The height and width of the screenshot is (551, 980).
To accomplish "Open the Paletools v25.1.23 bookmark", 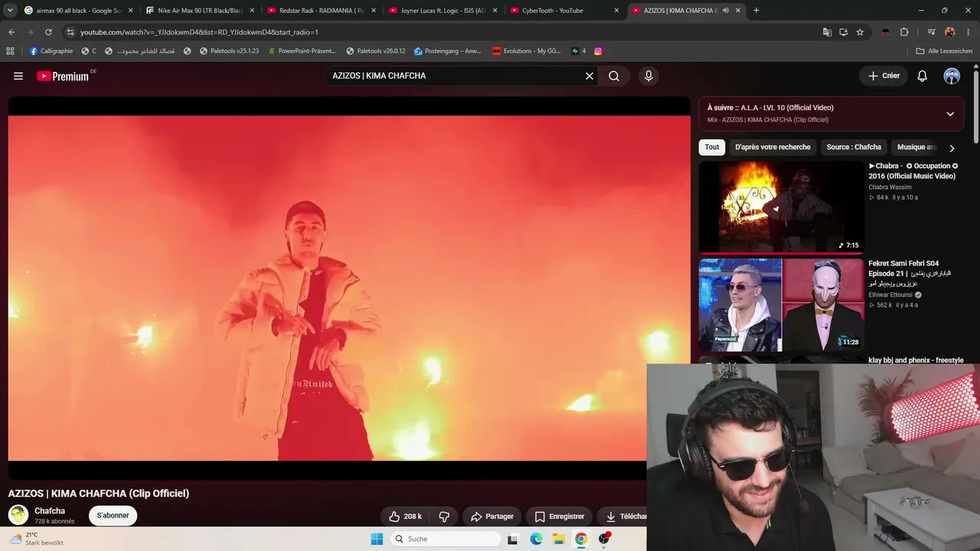I will [229, 51].
